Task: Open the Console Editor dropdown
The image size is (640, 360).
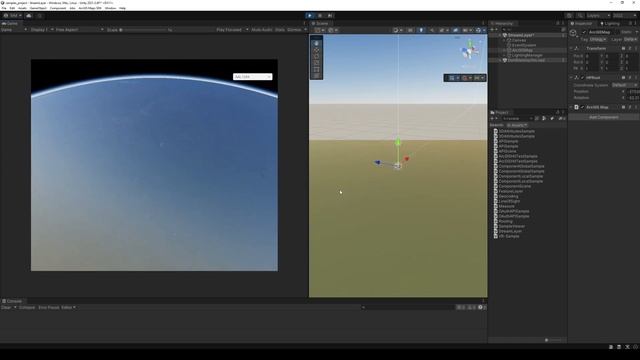Action: point(68,307)
